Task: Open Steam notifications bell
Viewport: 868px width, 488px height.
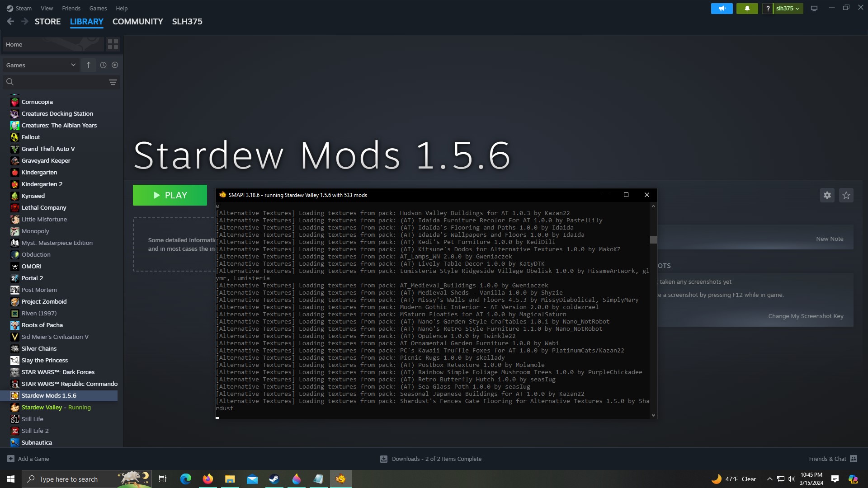Action: [747, 8]
